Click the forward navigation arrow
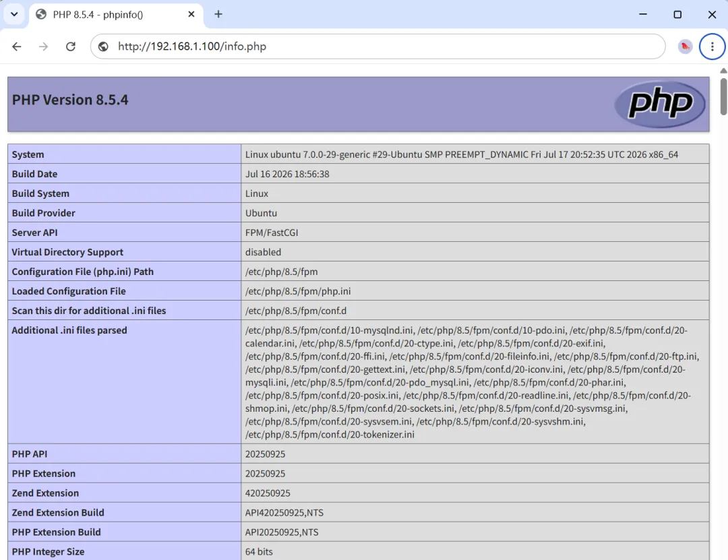 43,46
